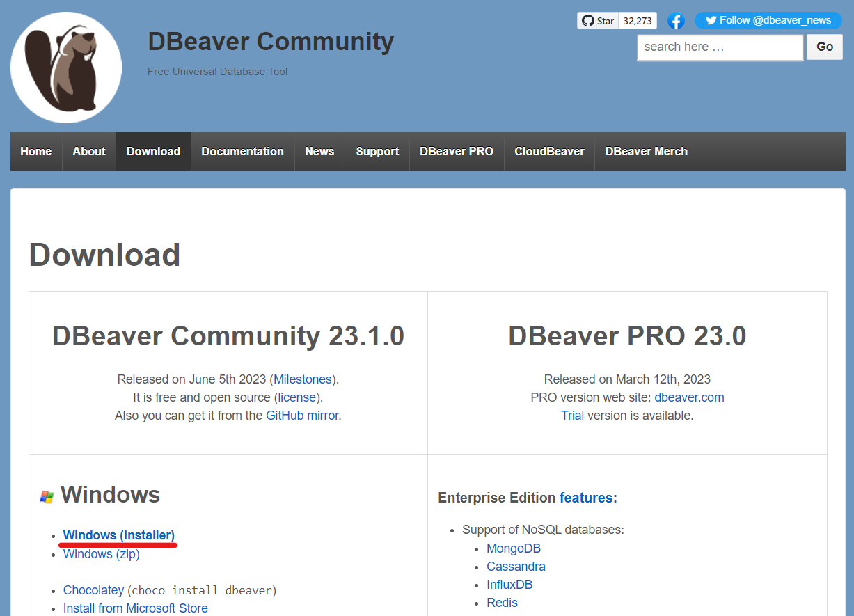
Task: Select the Download menu item
Action: [153, 151]
